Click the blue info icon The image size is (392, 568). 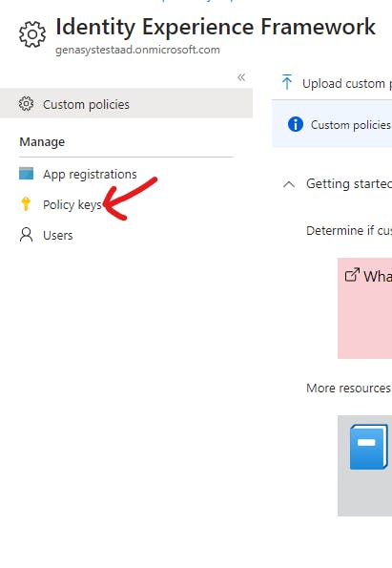point(296,125)
